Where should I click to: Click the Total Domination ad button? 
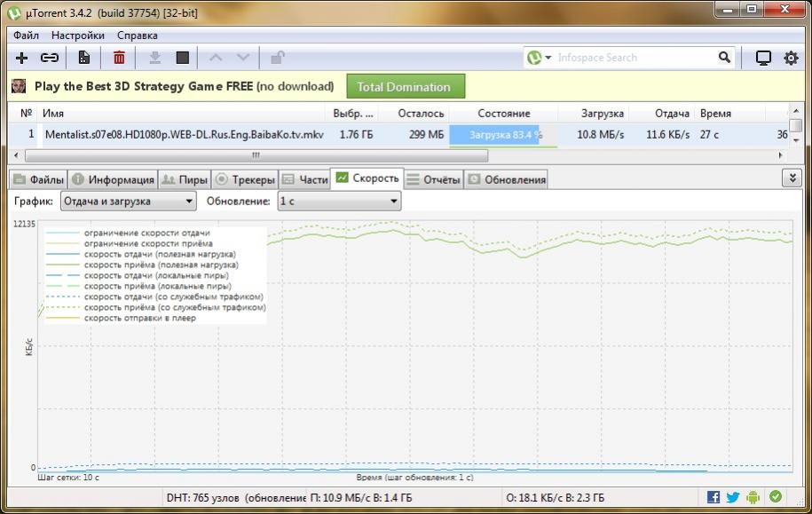click(x=406, y=86)
